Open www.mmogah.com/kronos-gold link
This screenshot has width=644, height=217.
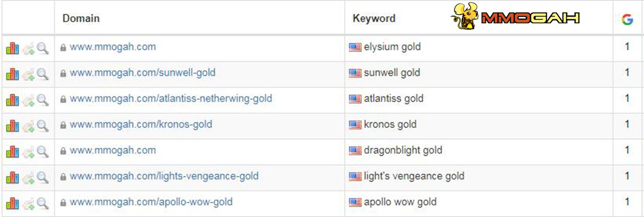[x=141, y=125]
